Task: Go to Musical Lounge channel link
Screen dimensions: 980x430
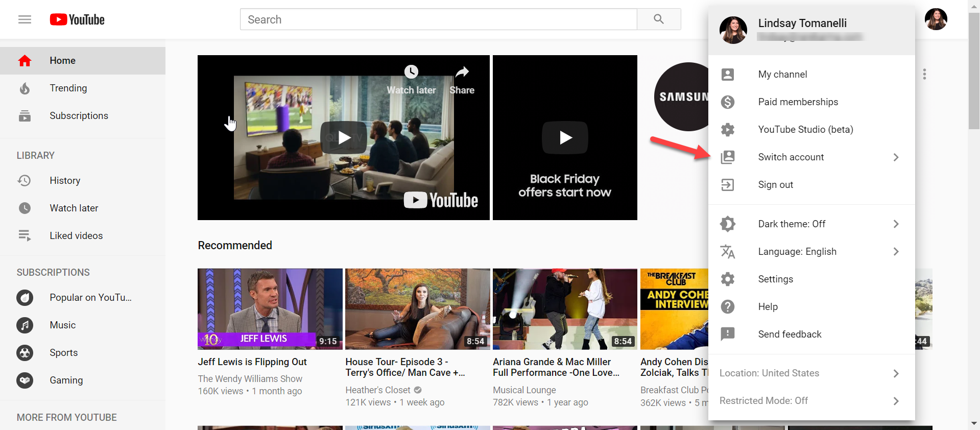Action: [x=524, y=390]
